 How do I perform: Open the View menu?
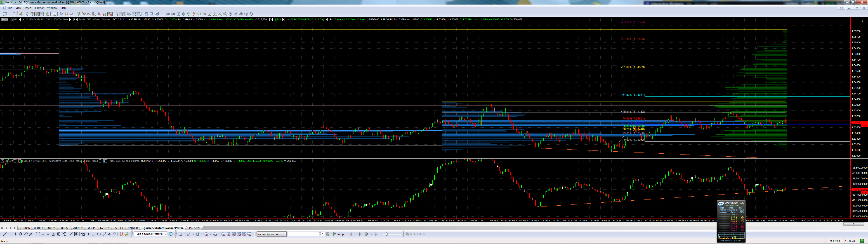18,8
